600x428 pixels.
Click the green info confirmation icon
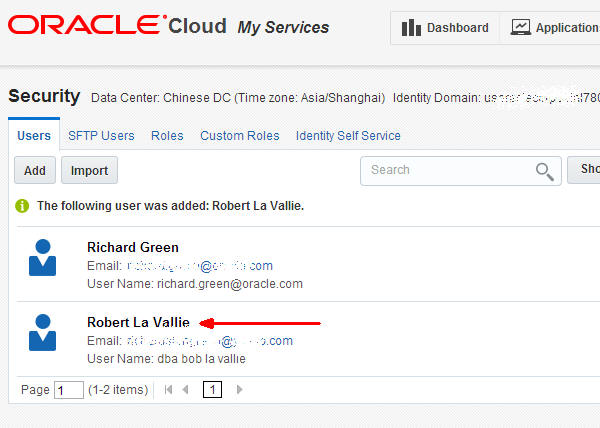tap(22, 206)
